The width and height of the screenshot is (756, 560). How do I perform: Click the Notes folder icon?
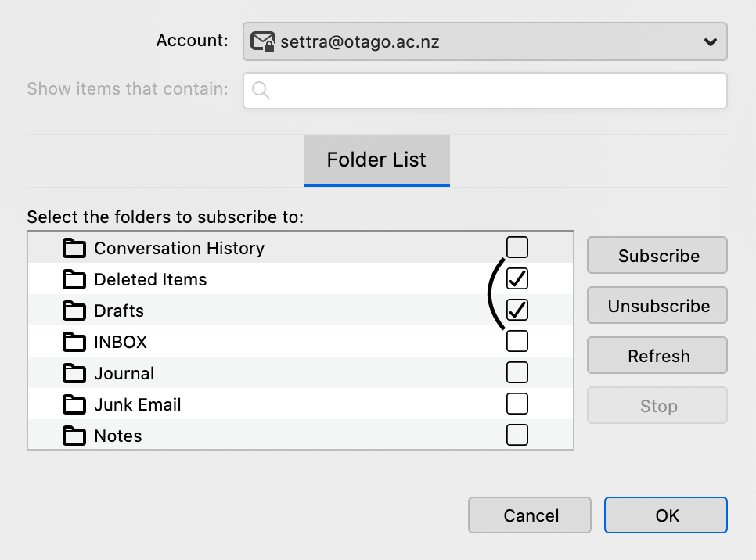click(x=74, y=436)
